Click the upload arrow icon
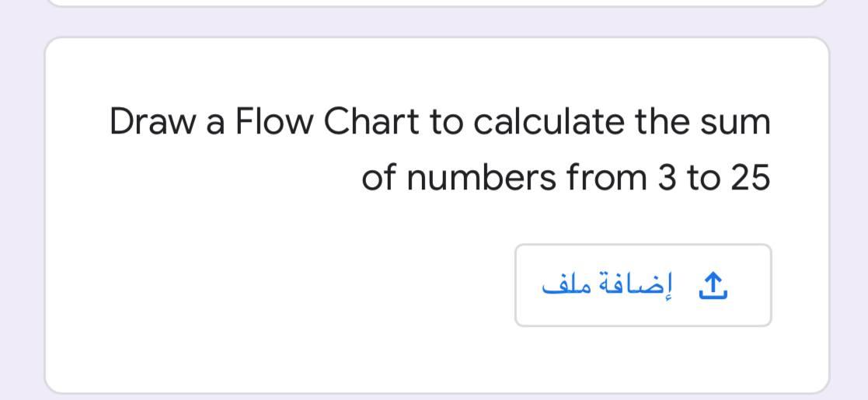Screen dimensions: 868x400 [x=713, y=287]
